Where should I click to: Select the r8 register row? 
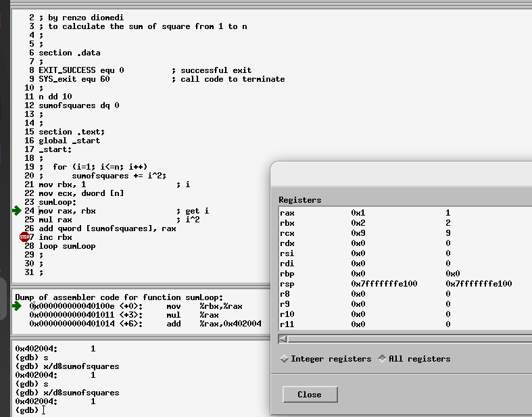(x=405, y=294)
